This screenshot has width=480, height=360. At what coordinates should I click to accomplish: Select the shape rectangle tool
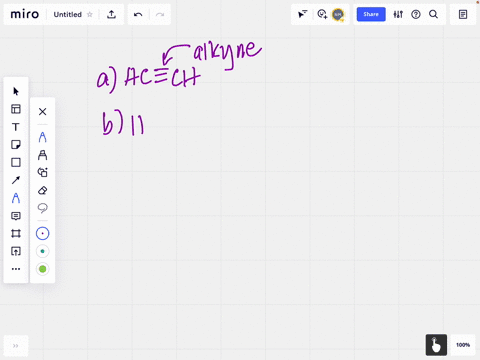[x=16, y=162]
